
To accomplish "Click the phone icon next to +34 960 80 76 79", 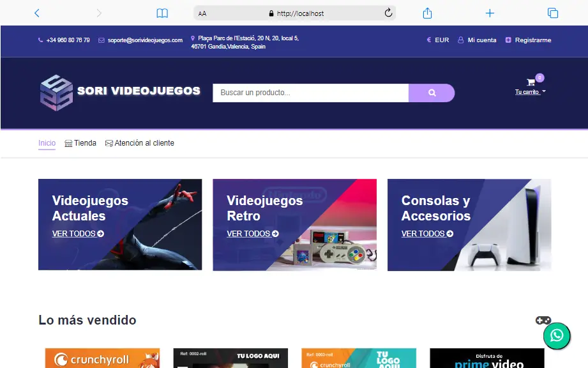I will pyautogui.click(x=40, y=40).
